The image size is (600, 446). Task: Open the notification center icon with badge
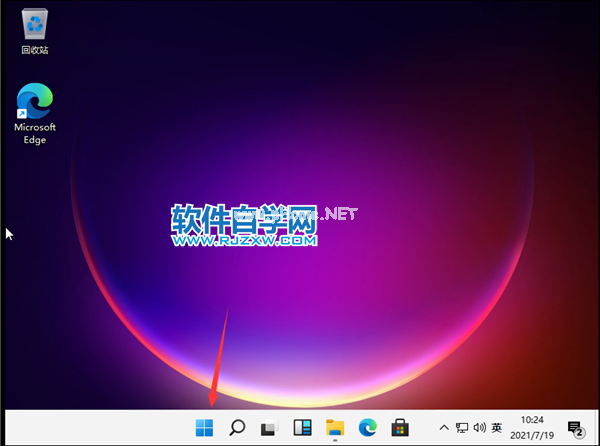click(x=576, y=429)
